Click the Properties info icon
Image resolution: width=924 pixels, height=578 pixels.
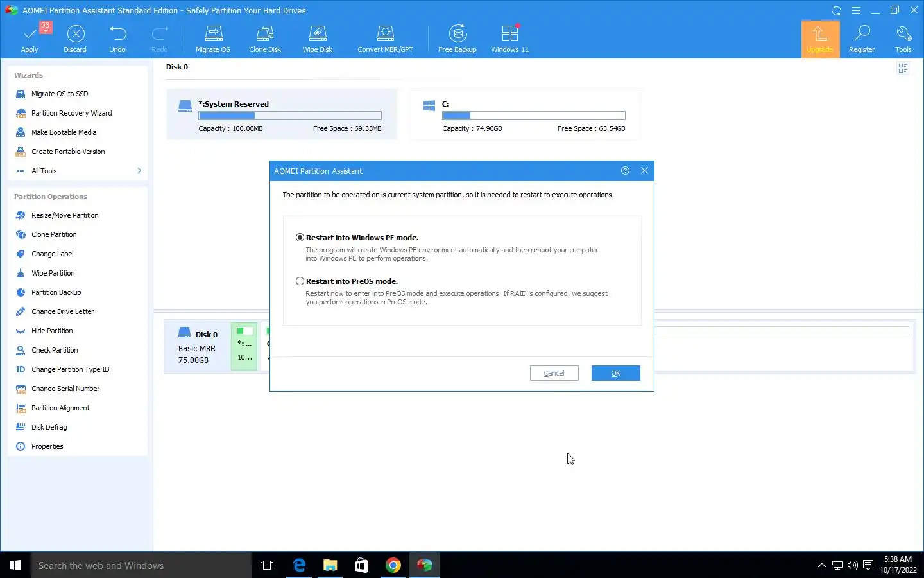(21, 446)
